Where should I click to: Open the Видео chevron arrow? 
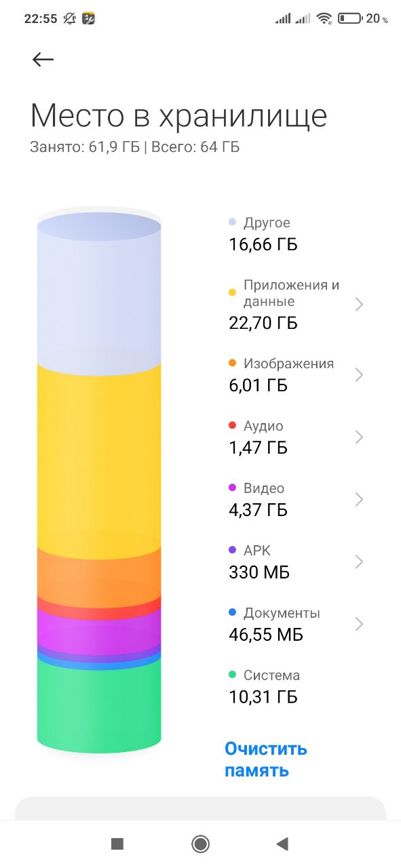pos(359,500)
